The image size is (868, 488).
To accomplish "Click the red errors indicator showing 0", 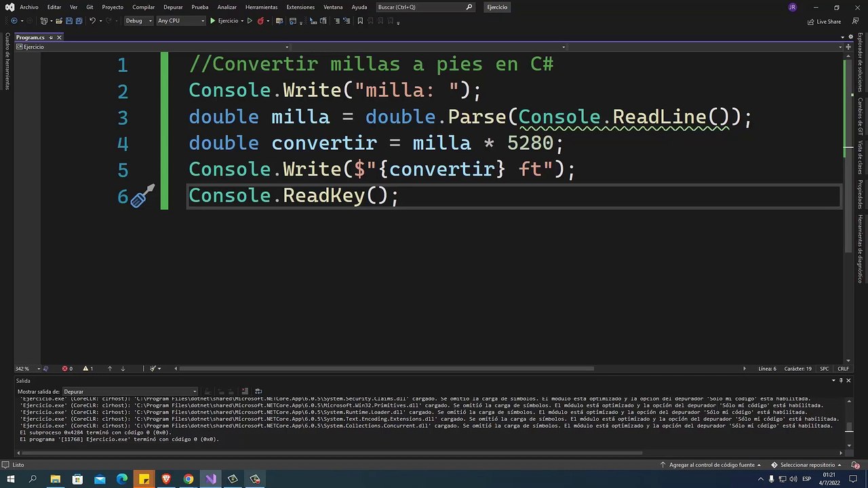I will (67, 369).
